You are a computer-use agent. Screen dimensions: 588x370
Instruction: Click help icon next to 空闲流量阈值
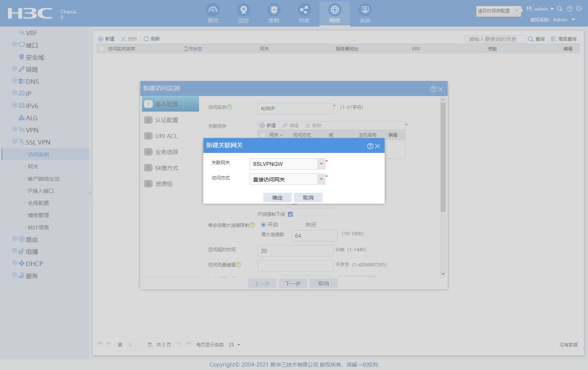tap(239, 265)
